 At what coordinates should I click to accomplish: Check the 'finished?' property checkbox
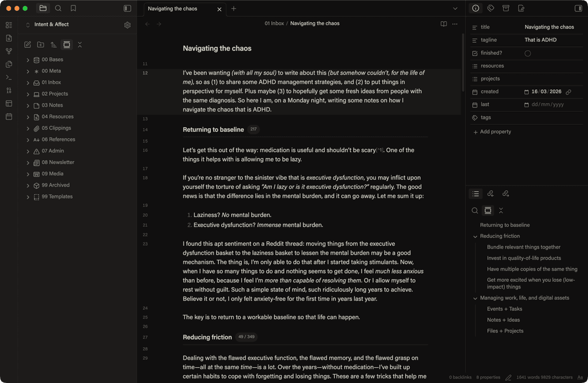pos(528,53)
